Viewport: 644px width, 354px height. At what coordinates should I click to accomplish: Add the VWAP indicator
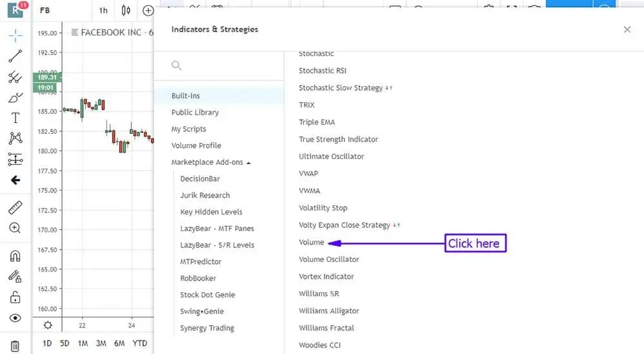(308, 174)
